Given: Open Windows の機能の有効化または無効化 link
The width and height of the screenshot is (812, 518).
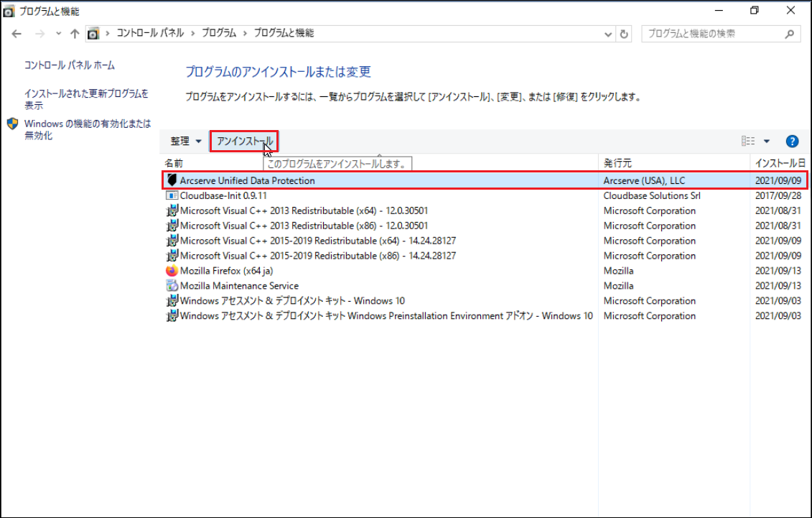Looking at the screenshot, I should coord(88,129).
